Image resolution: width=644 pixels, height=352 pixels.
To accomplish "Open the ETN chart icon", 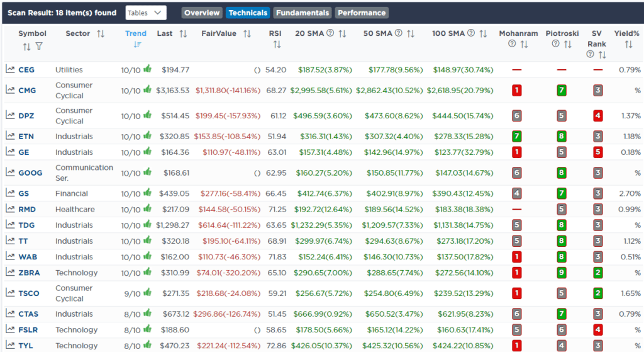I will click(10, 136).
